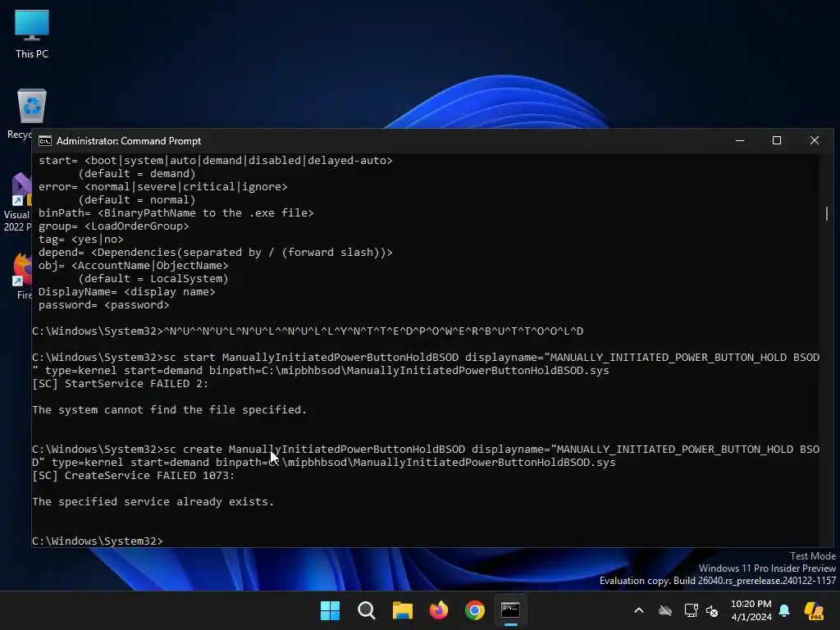The height and width of the screenshot is (630, 840).
Task: Click the 'obj= <AccountName|ObjectName>' line
Action: pos(133,266)
